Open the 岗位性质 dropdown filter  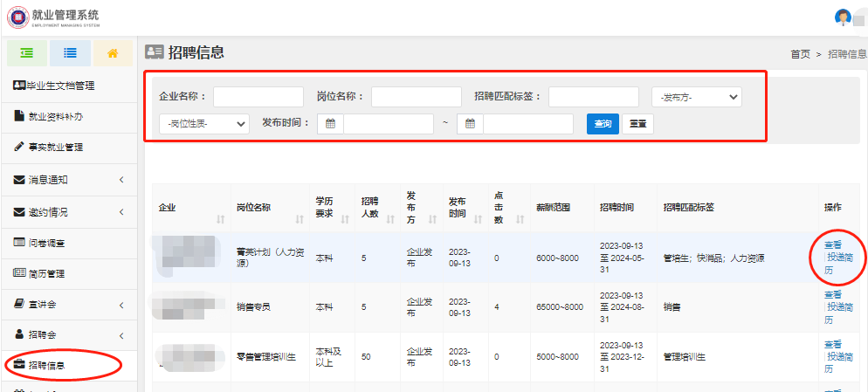point(204,124)
